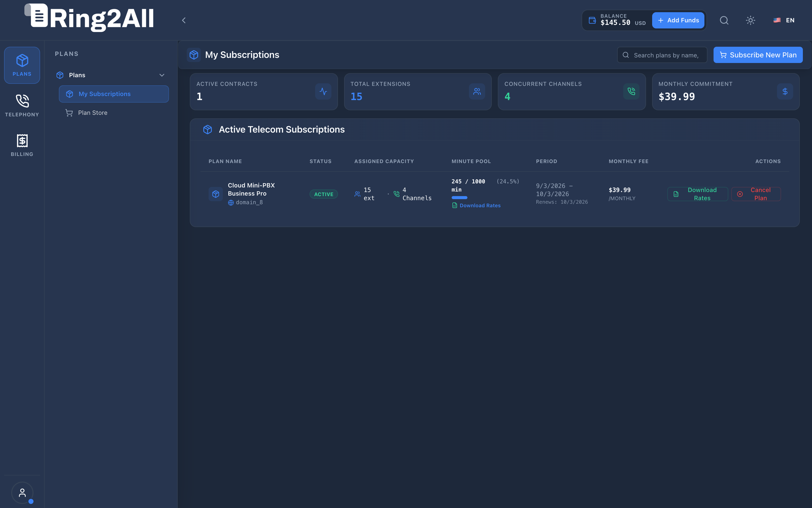Click the Cancel Plan button

pos(756,194)
